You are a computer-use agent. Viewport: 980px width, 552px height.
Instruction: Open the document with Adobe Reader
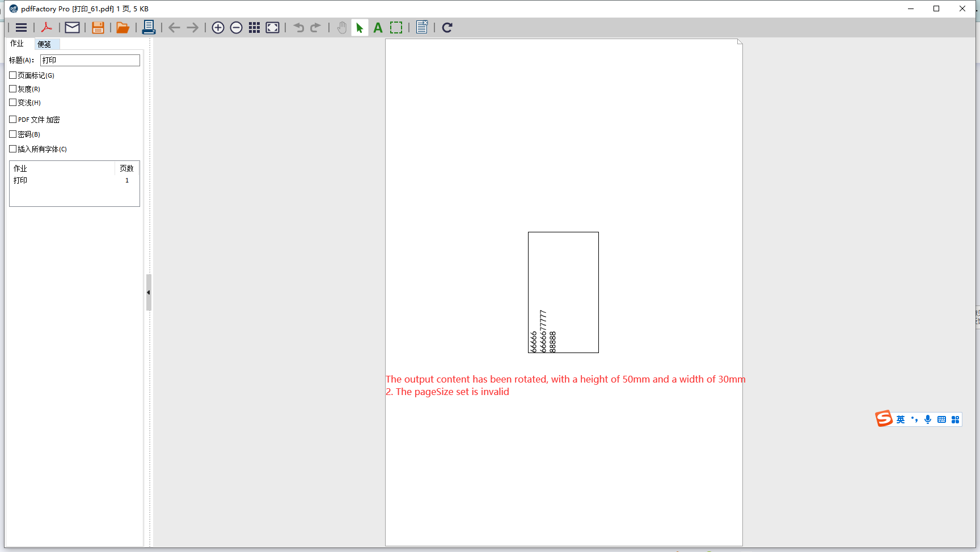click(x=47, y=27)
